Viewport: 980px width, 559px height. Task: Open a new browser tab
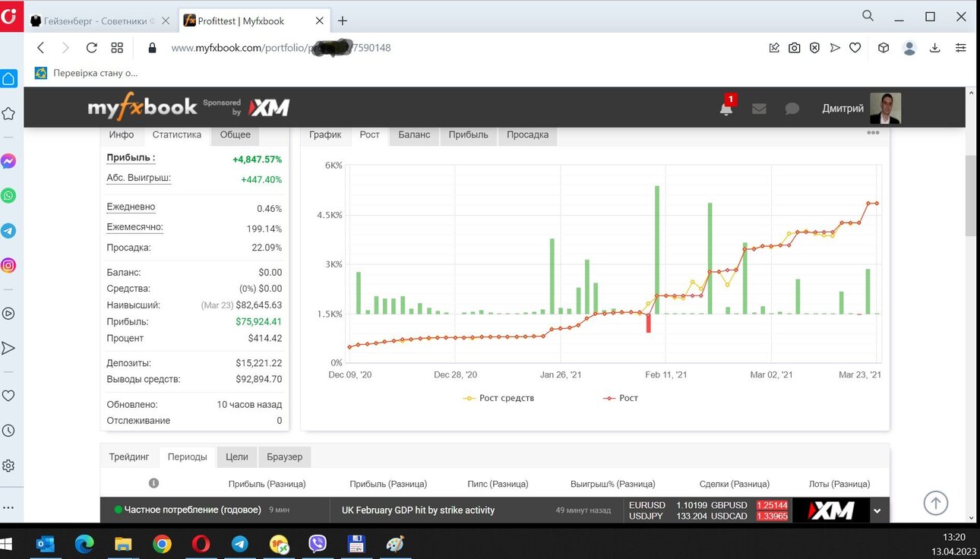point(343,21)
